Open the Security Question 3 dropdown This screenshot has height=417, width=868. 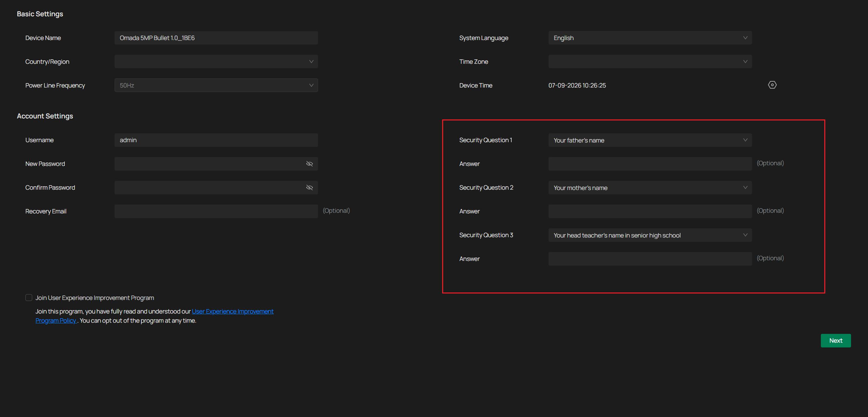650,235
